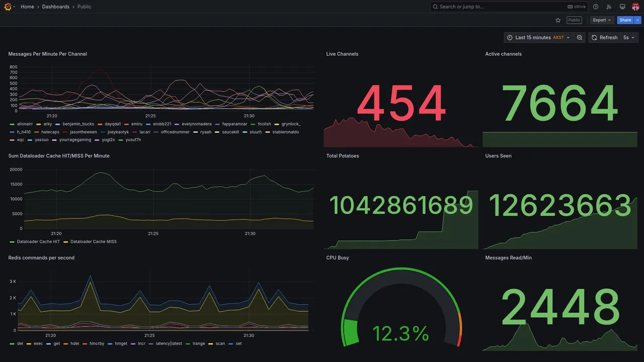Click the foolish legend color swatch
The width and height of the screenshot is (644, 362).
click(253, 124)
